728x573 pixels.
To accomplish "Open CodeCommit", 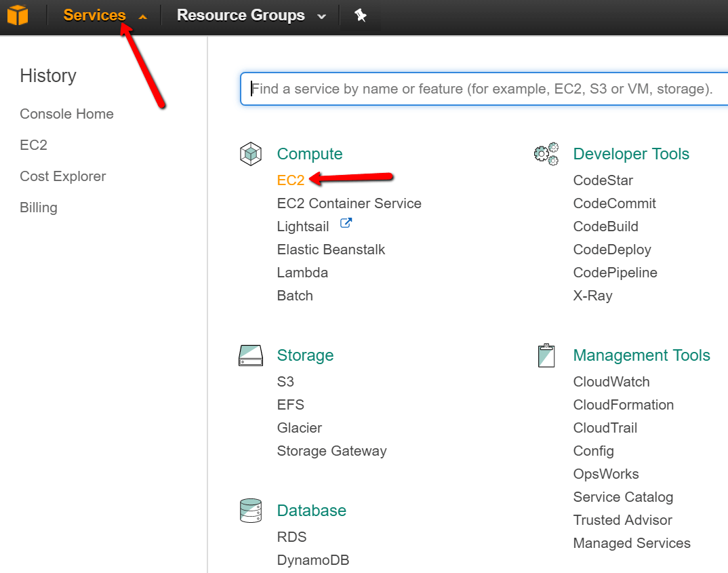I will (x=615, y=203).
